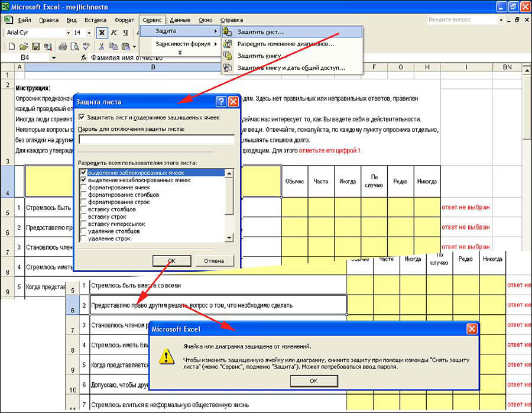The width and height of the screenshot is (532, 413).
Task: Expand the collapsed Сервис menu with the chevron
Action: tap(180, 52)
